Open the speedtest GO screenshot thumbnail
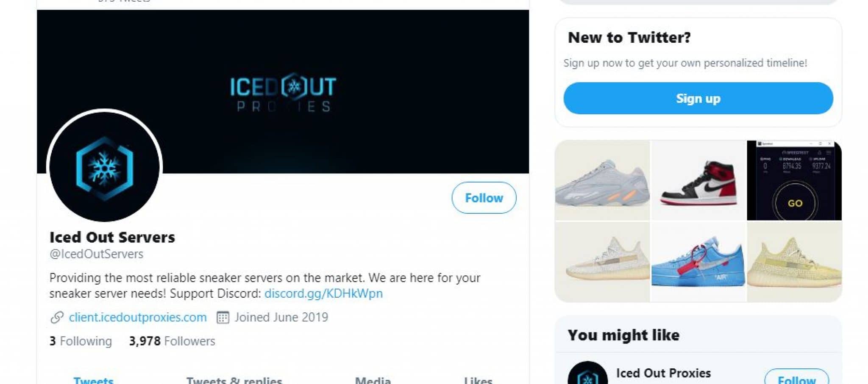Screen dimensions: 868x384 pyautogui.click(x=794, y=180)
